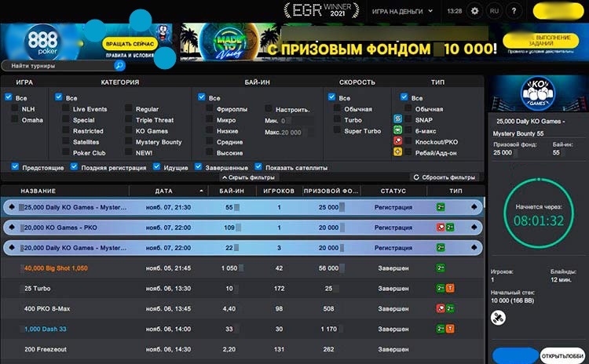Image resolution: width=589 pixels, height=364 pixels.
Task: Collapse filters with Скрыть фильтры
Action: (249, 177)
